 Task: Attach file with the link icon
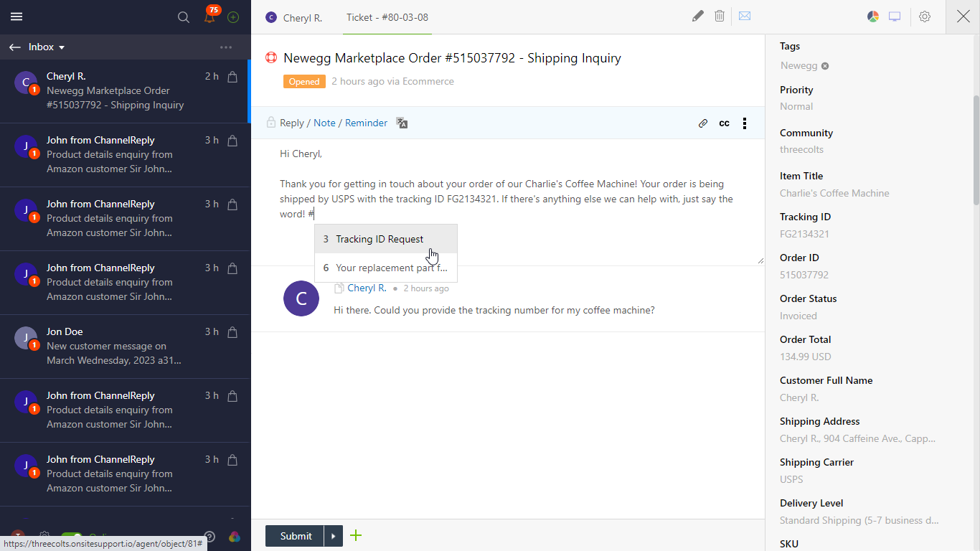(x=703, y=123)
